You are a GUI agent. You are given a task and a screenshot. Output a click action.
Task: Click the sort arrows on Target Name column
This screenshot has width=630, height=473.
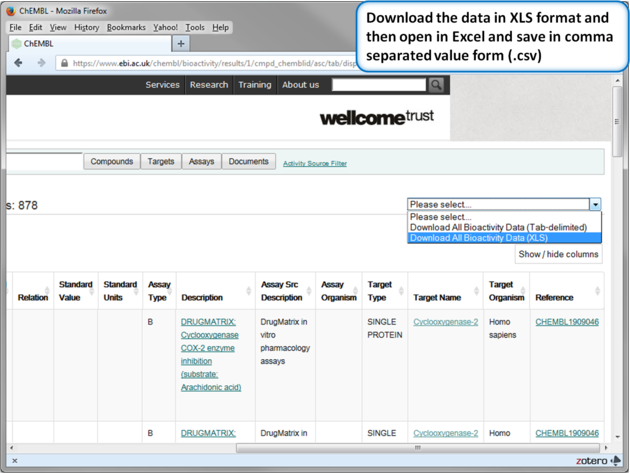(x=479, y=291)
